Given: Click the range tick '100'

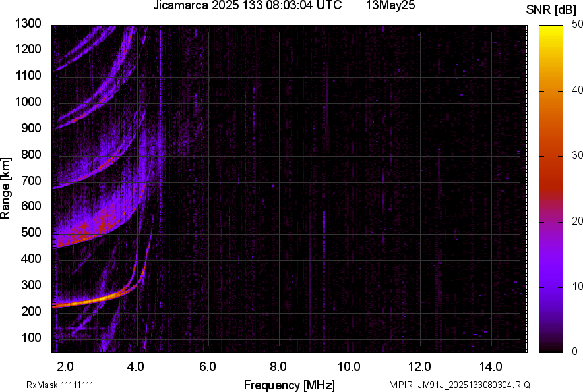Looking at the screenshot, I should 31,337.
